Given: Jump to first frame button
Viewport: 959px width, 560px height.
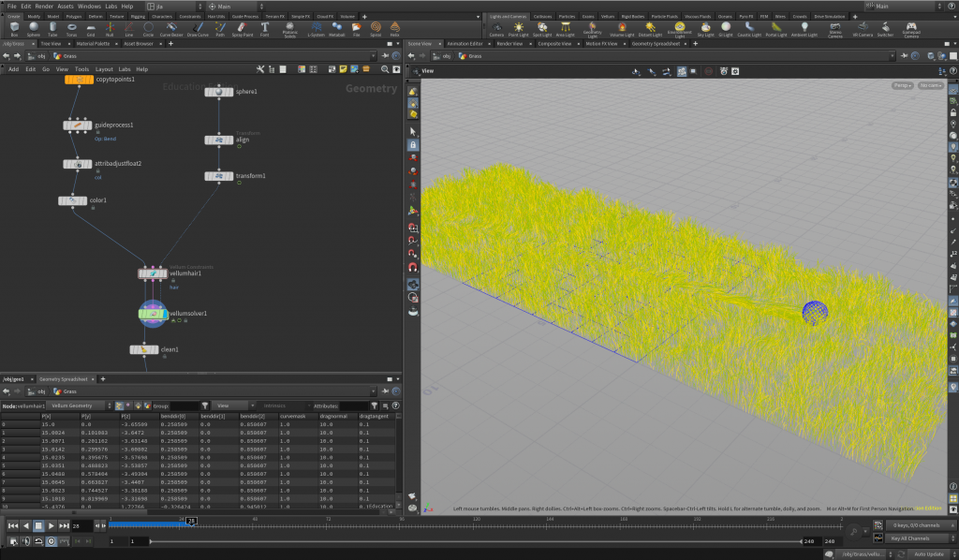Looking at the screenshot, I should (x=13, y=525).
